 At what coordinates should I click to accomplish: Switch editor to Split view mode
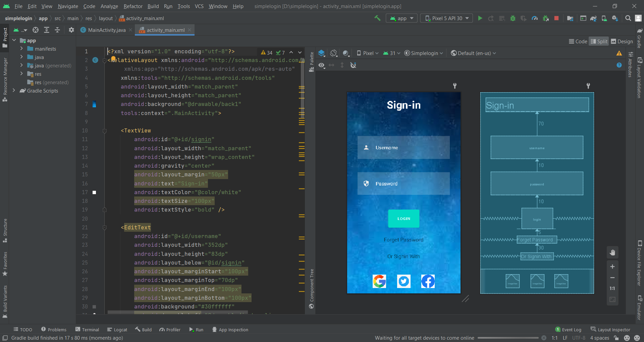(x=599, y=42)
